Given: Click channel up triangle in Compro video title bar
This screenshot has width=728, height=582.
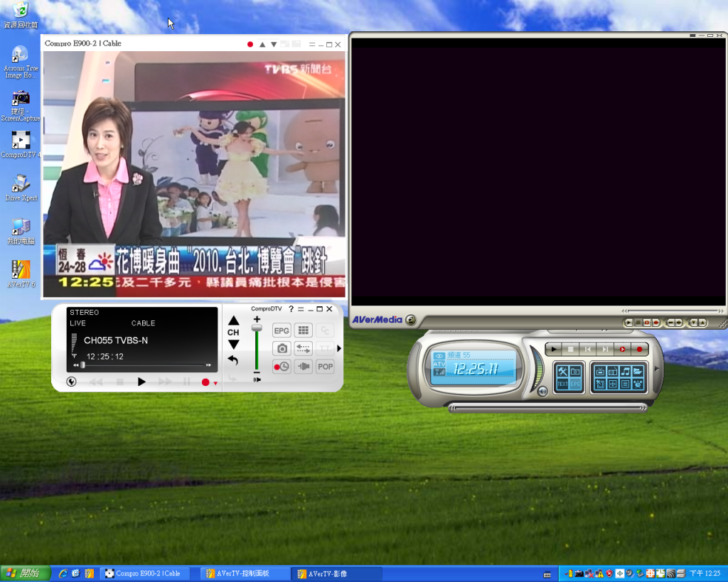Looking at the screenshot, I should pos(262,45).
